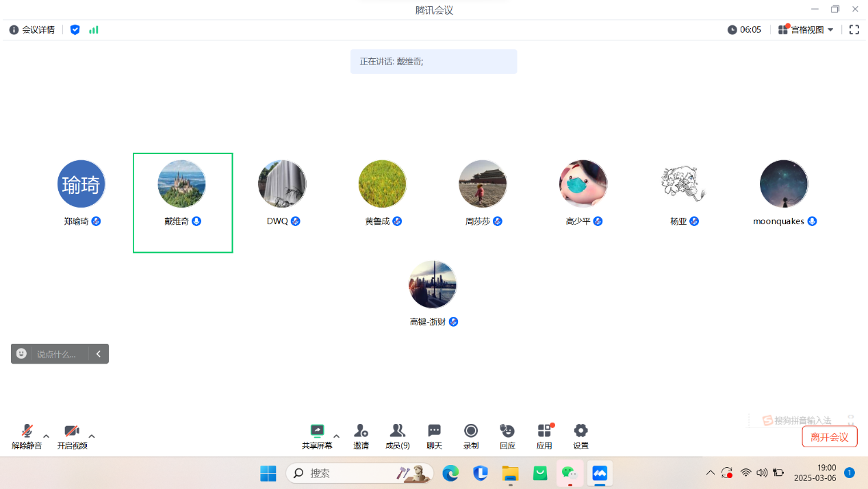
Task: Toggle fullscreen mode icon
Action: (x=854, y=30)
